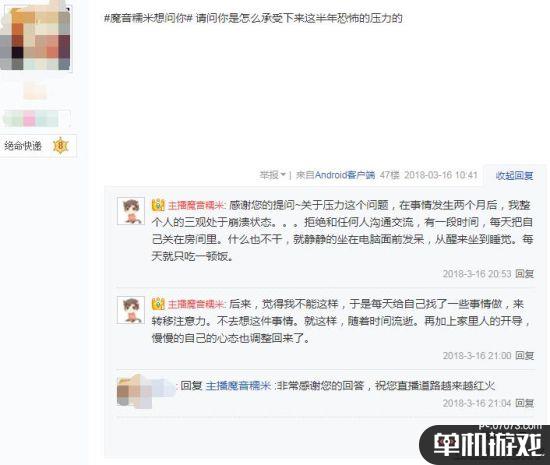
Task: Click the 绝命快递 badge star icon
Action: pyautogui.click(x=60, y=146)
